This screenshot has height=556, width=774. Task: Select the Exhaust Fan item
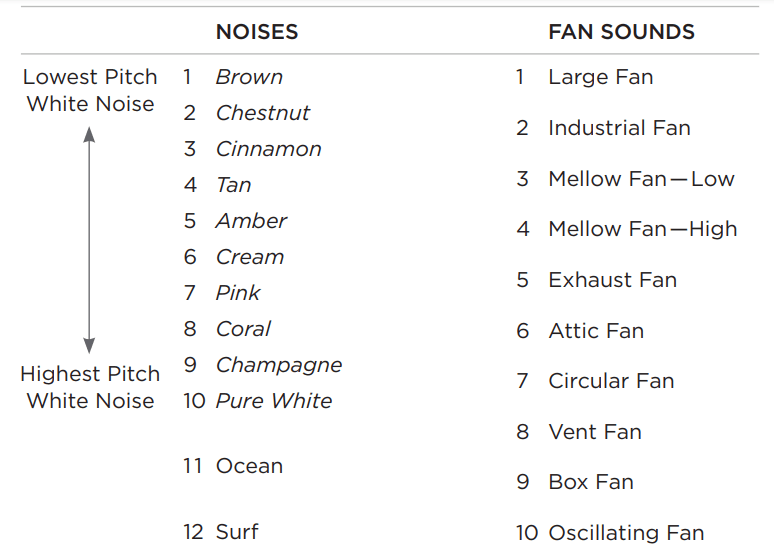click(x=612, y=280)
